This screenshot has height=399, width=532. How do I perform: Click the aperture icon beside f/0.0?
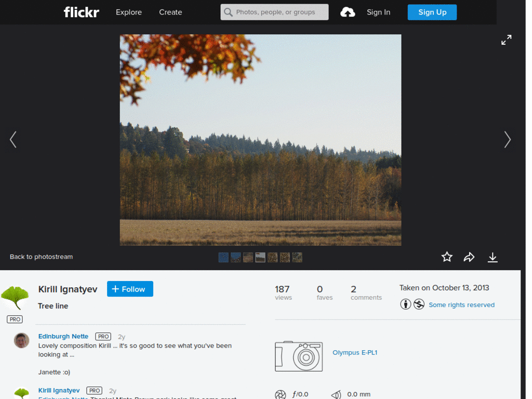(x=280, y=394)
